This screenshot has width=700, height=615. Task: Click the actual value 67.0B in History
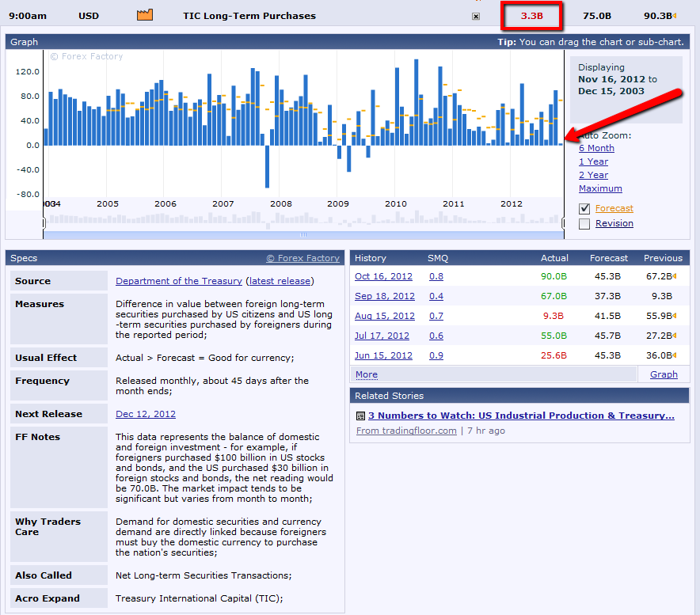tap(554, 296)
